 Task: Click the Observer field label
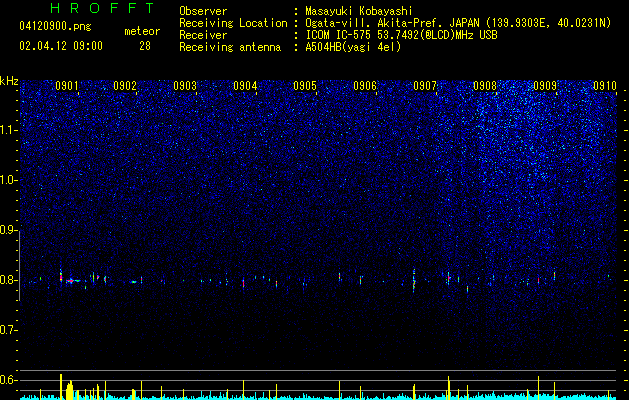click(203, 11)
